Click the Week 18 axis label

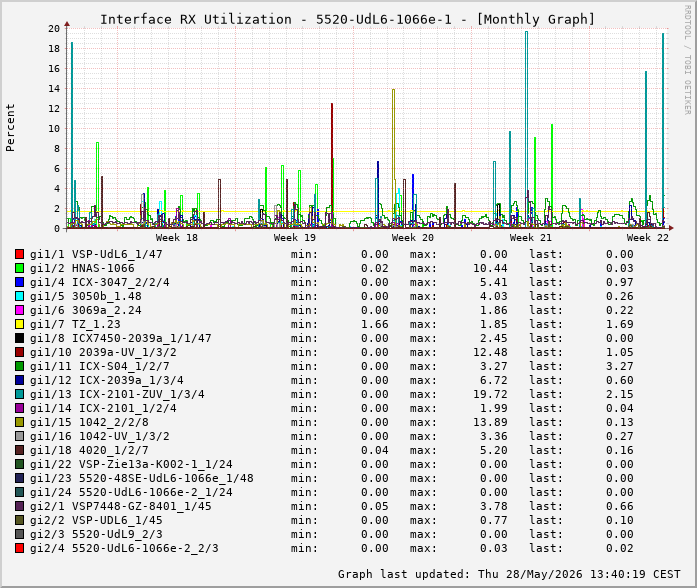click(x=176, y=237)
